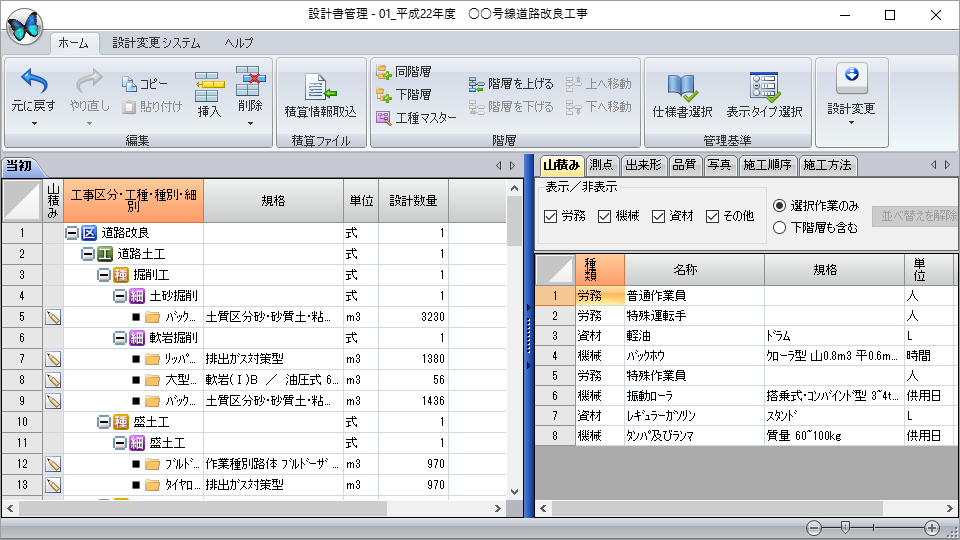Uncheck the 労務 checkbox

pyautogui.click(x=551, y=216)
